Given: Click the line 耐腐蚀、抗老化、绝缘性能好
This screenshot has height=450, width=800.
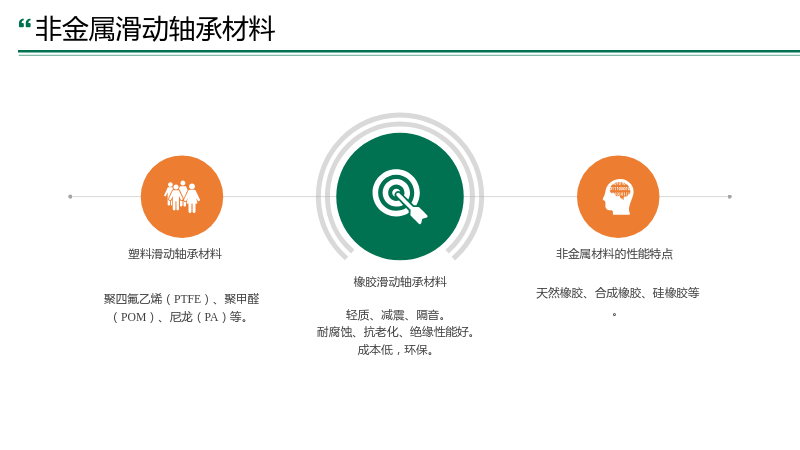Looking at the screenshot, I should click(395, 332).
